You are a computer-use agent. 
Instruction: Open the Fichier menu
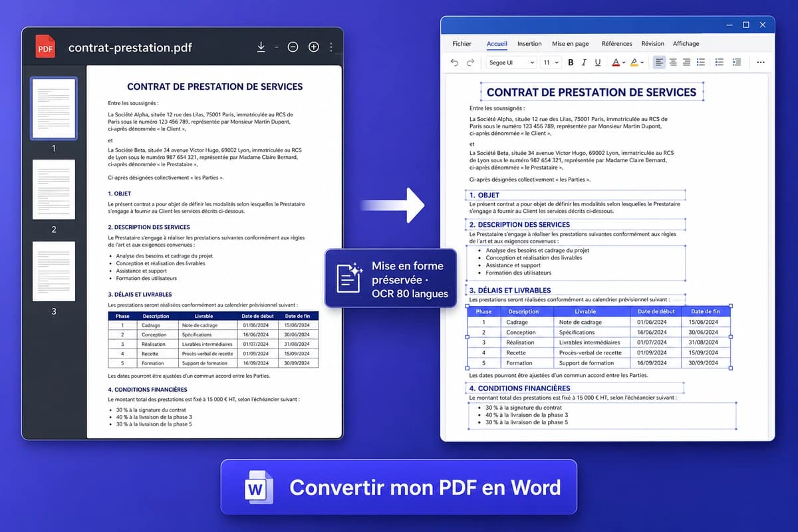coord(462,44)
